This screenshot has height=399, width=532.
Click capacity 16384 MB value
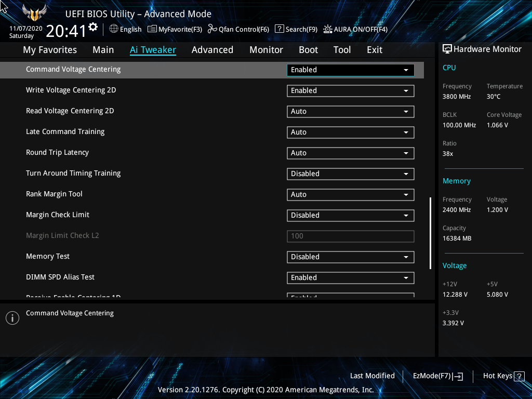pyautogui.click(x=457, y=238)
